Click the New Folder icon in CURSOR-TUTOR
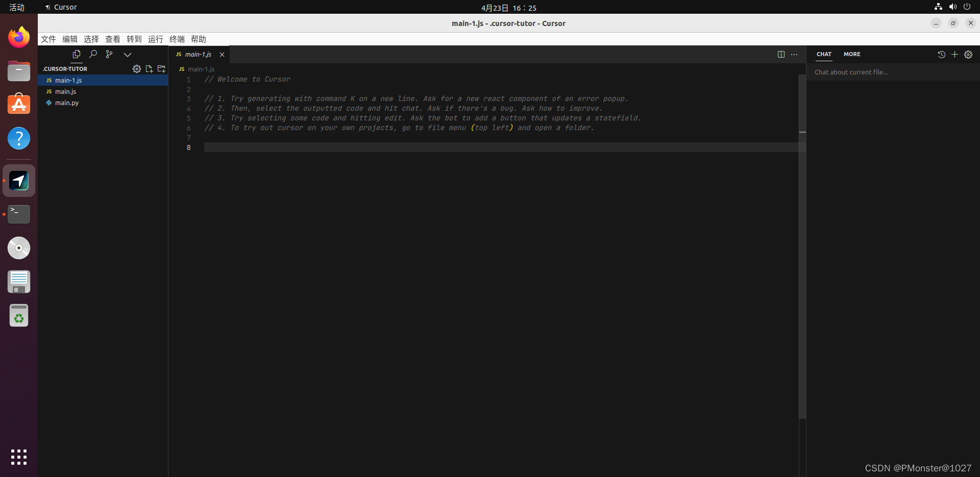Screen dimensions: 980x477 pyautogui.click(x=161, y=69)
